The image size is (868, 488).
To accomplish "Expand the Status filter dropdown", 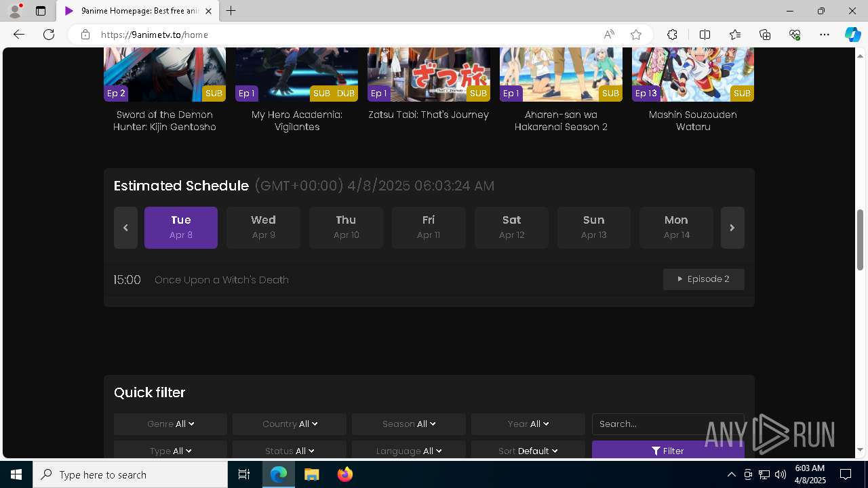I will pyautogui.click(x=290, y=450).
